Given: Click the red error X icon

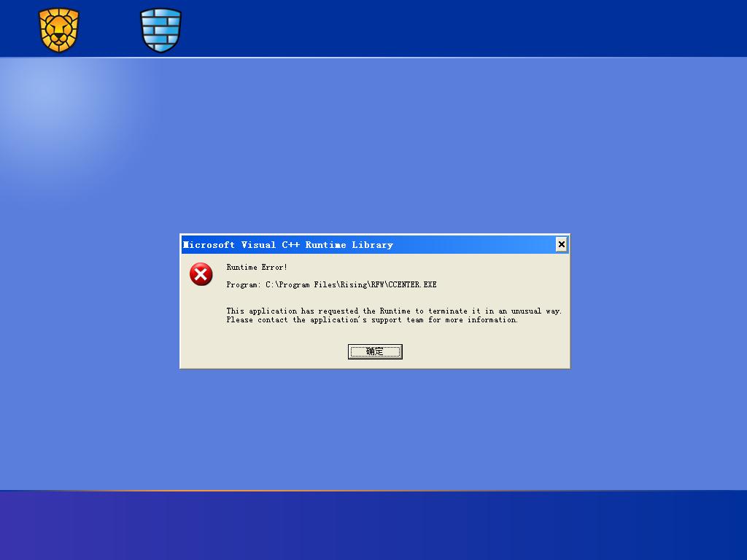Looking at the screenshot, I should [201, 274].
